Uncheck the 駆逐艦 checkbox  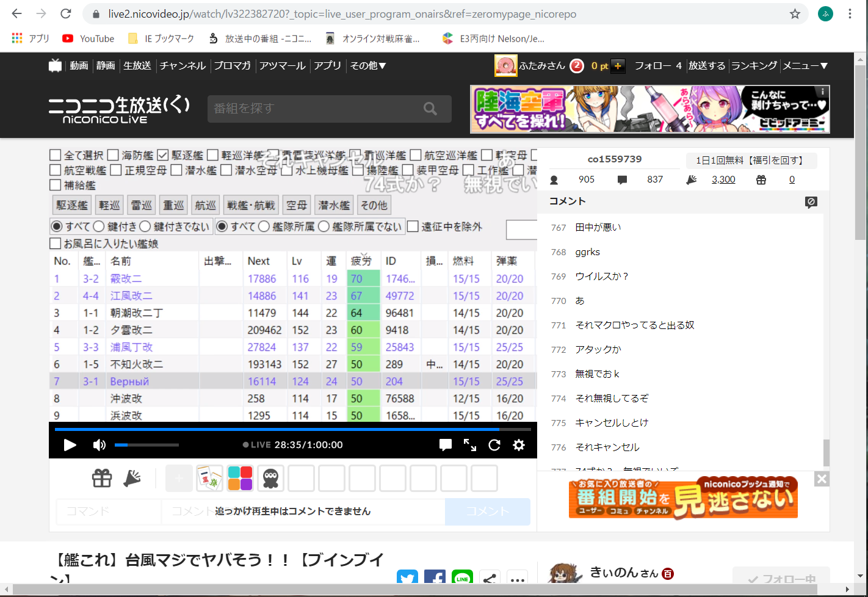pos(163,156)
